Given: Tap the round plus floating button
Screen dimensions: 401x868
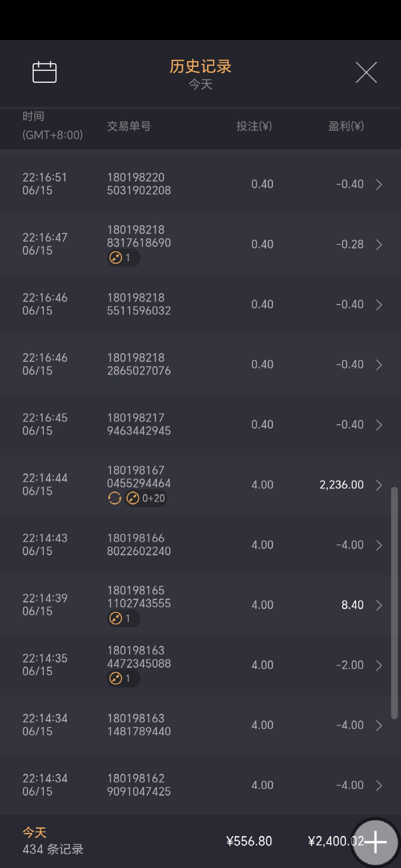Looking at the screenshot, I should click(375, 842).
